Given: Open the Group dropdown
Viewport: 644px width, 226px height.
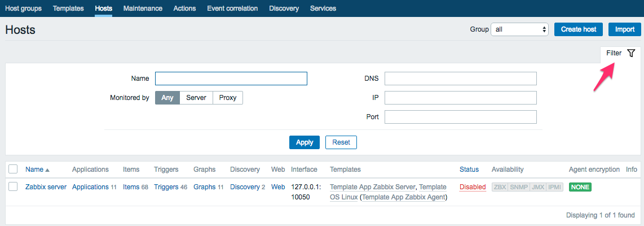Looking at the screenshot, I should click(520, 29).
